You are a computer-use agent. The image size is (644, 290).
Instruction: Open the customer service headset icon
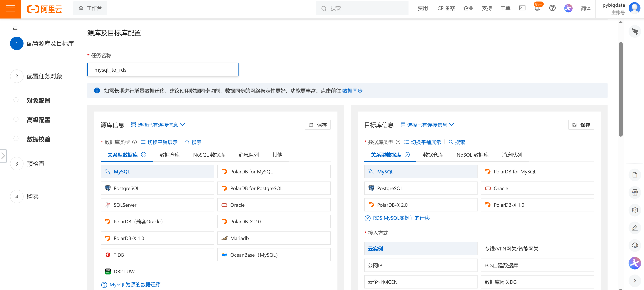634,245
